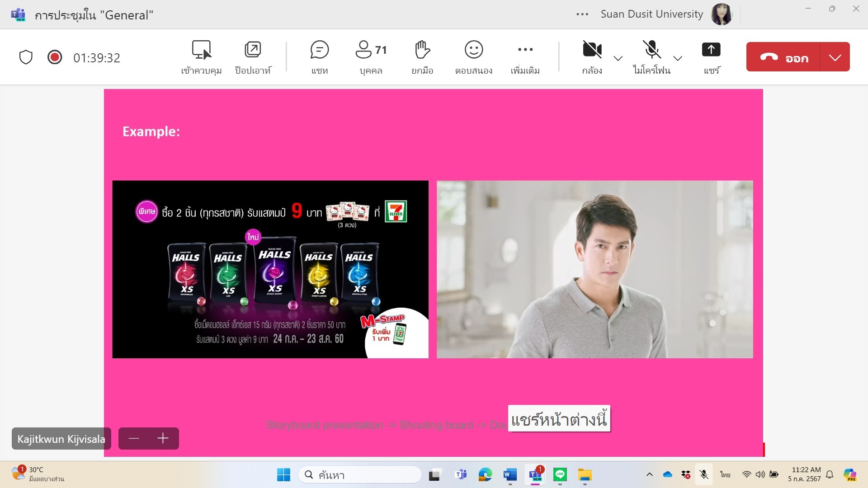This screenshot has width=868, height=488.
Task: Open the weather widget showing 30°C
Action: click(x=38, y=474)
